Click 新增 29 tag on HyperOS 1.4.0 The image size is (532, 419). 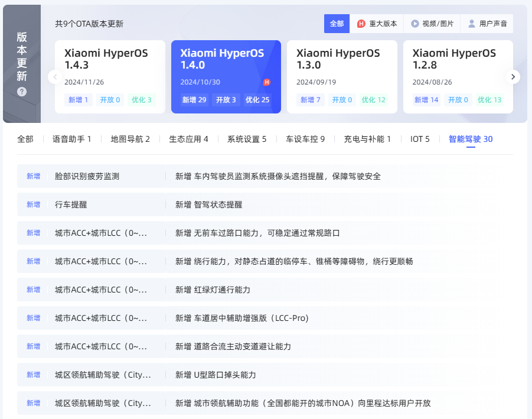(x=194, y=100)
